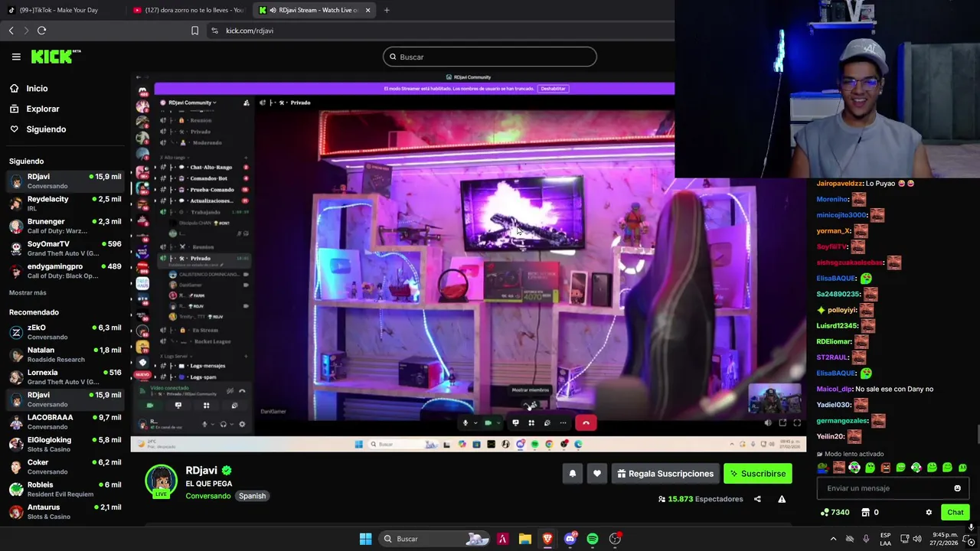Open Natalan recommended channel
The height and width of the screenshot is (551, 980).
point(65,354)
